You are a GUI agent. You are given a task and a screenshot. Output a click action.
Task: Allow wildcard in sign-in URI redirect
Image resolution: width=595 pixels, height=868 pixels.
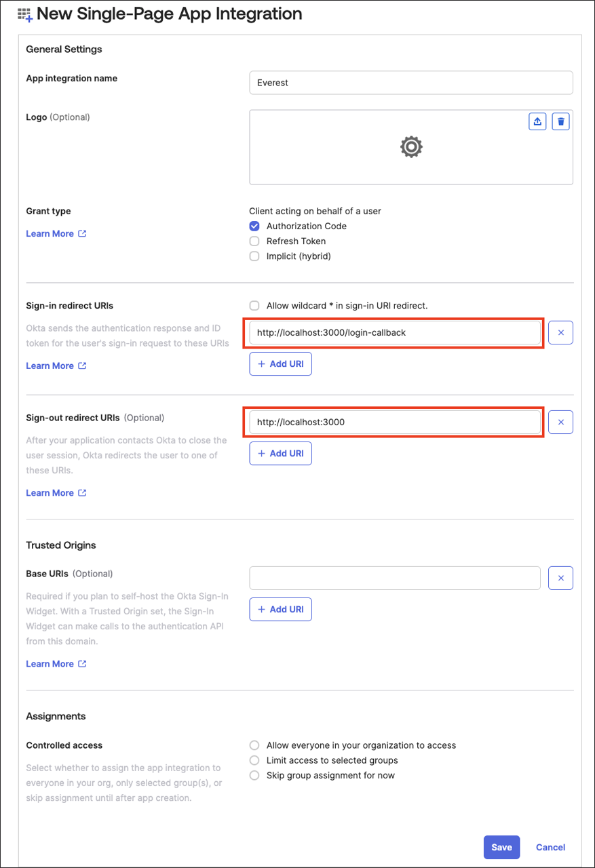coord(254,306)
